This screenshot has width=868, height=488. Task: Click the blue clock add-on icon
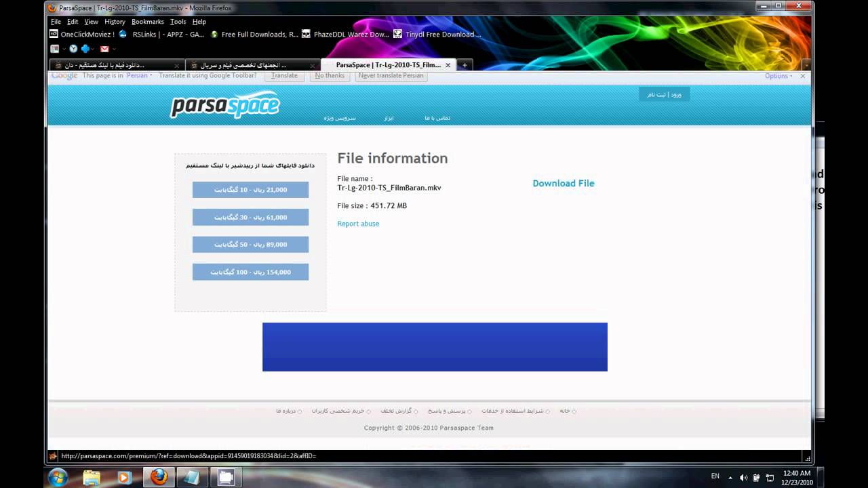tap(73, 48)
